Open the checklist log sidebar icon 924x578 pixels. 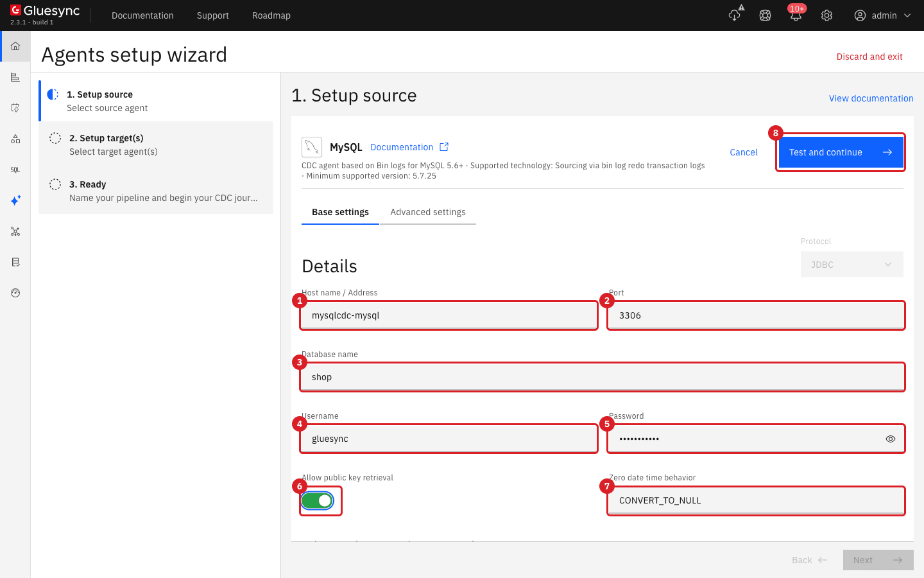point(15,262)
